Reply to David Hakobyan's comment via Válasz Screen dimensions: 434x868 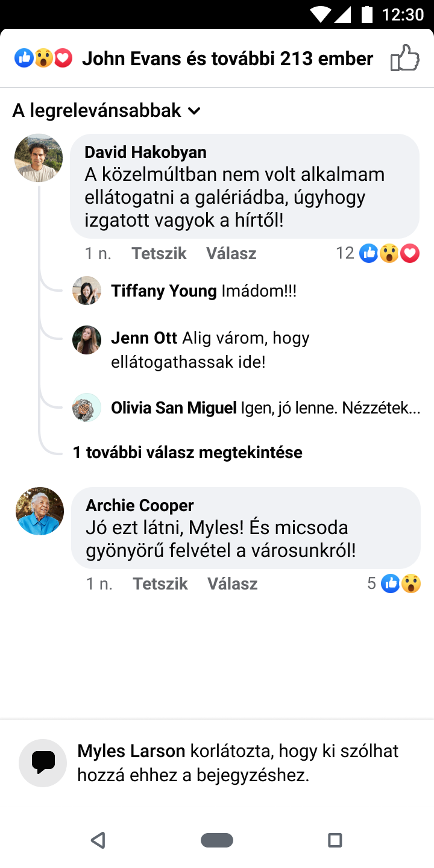(x=231, y=254)
